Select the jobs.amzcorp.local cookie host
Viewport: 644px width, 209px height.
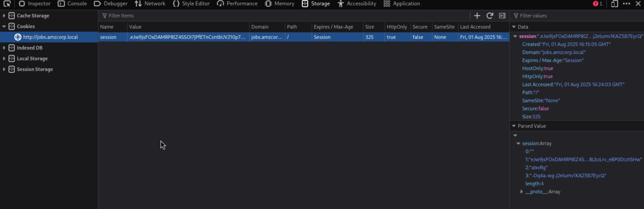click(50, 37)
